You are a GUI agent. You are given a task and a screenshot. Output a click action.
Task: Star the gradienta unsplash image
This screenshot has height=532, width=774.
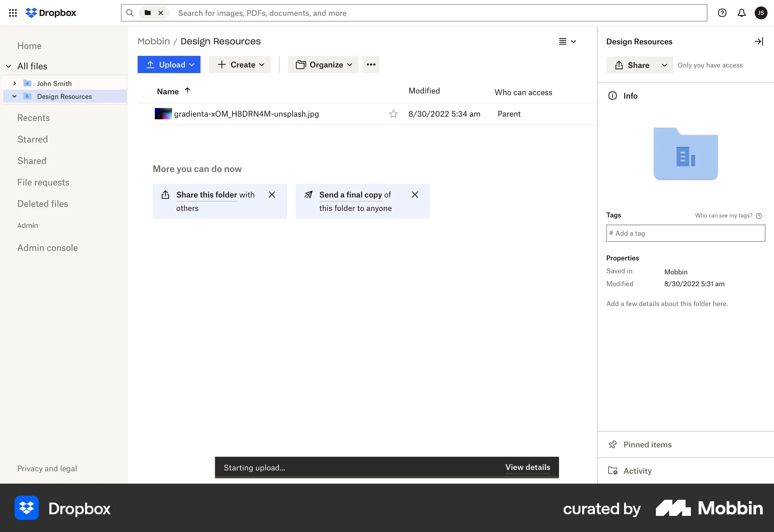pos(393,114)
